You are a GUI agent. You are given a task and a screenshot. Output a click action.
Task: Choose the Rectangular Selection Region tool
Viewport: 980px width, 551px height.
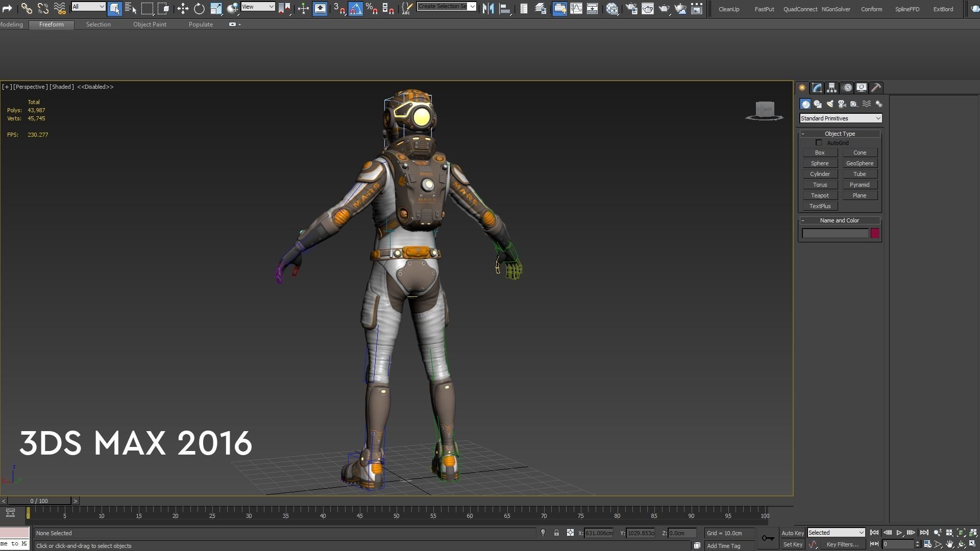[x=147, y=8]
